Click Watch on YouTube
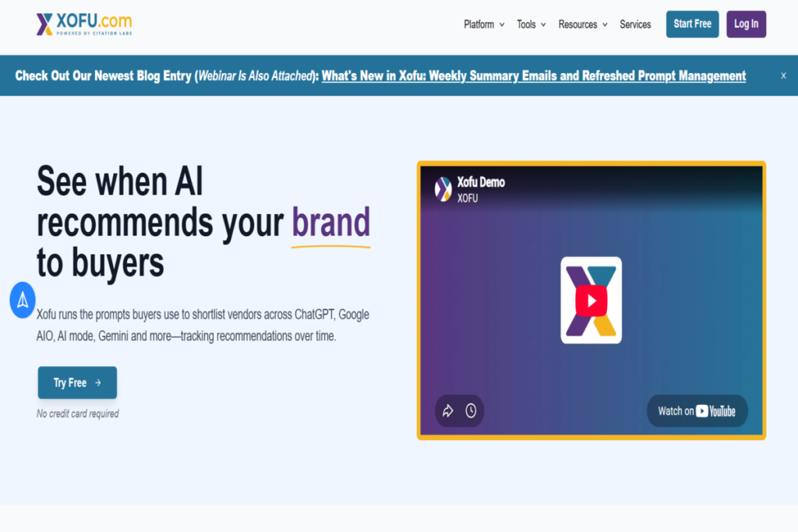 [x=697, y=411]
